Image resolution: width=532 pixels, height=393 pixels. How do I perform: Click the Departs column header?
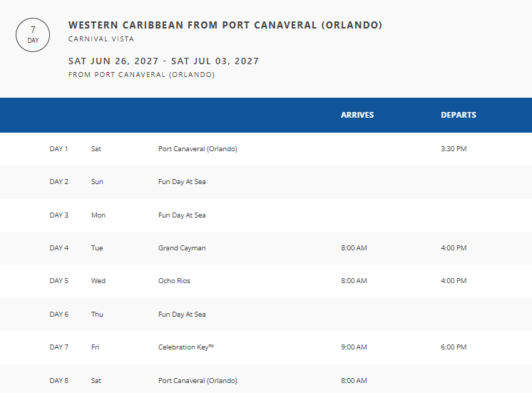(x=458, y=115)
